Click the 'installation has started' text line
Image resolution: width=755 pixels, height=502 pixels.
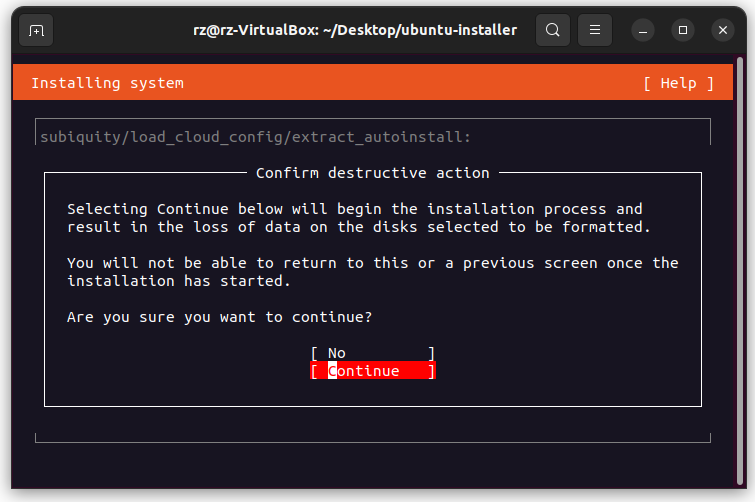point(178,281)
